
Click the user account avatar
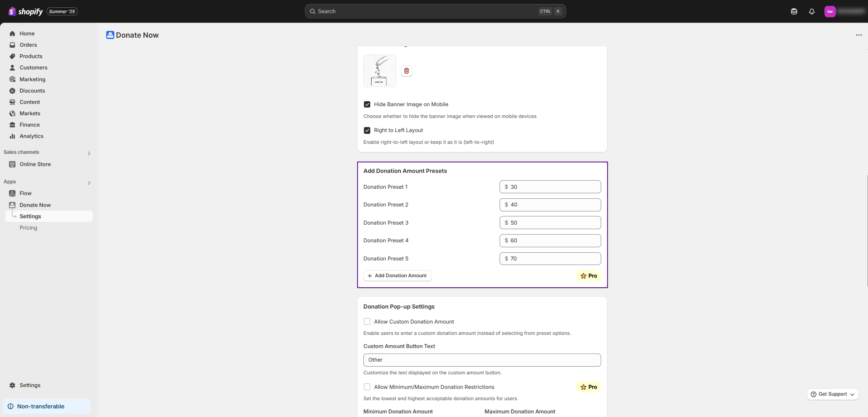pos(830,11)
